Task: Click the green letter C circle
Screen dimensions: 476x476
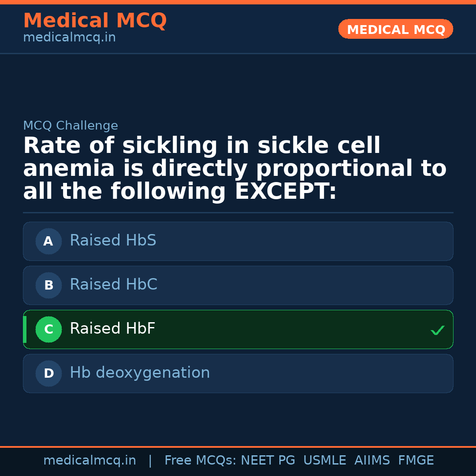Action: 48,329
